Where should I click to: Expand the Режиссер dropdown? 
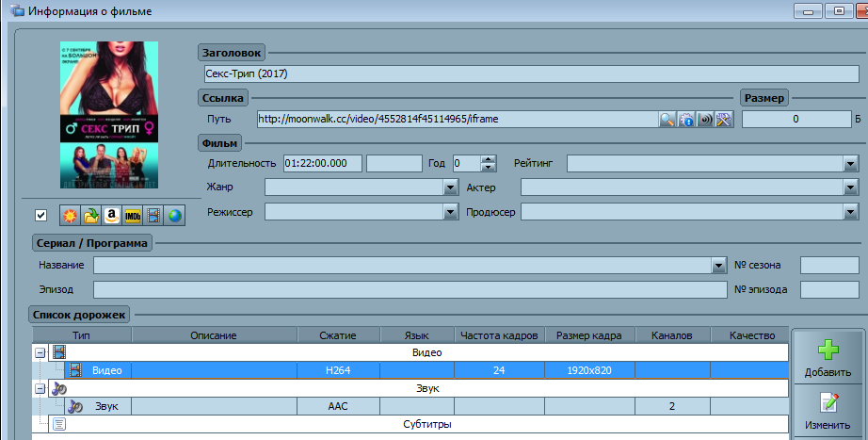[x=450, y=213]
